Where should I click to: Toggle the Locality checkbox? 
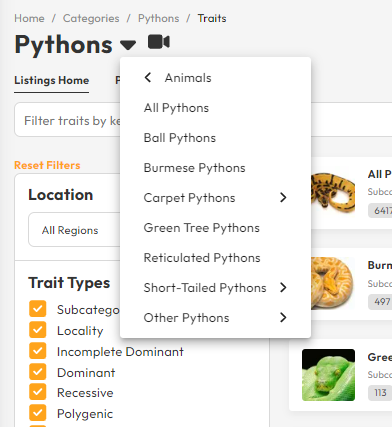coord(38,330)
